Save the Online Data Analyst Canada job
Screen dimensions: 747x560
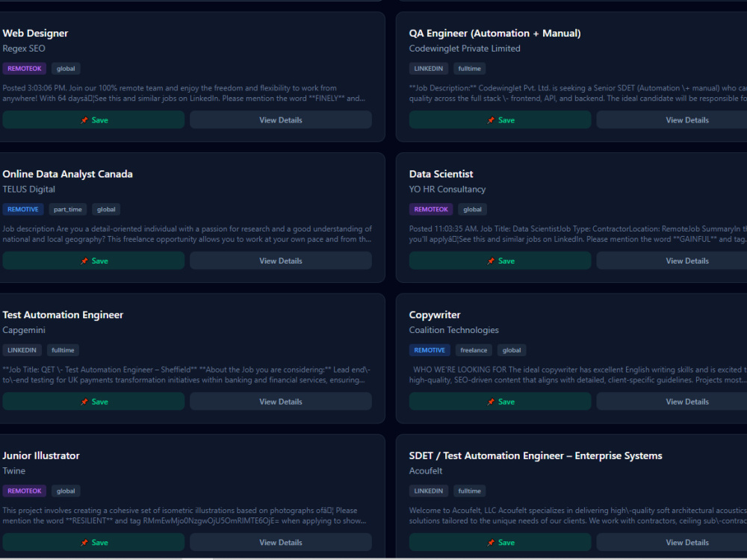(x=93, y=261)
